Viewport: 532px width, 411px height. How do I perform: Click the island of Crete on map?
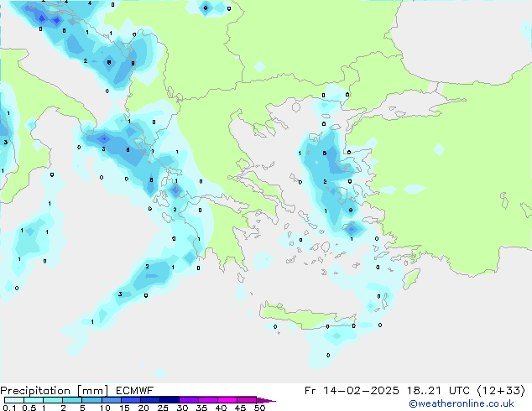coord(305,317)
